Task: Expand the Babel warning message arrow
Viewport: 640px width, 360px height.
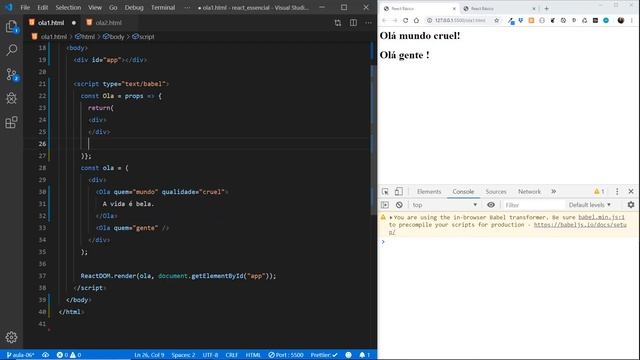Action: click(x=391, y=218)
